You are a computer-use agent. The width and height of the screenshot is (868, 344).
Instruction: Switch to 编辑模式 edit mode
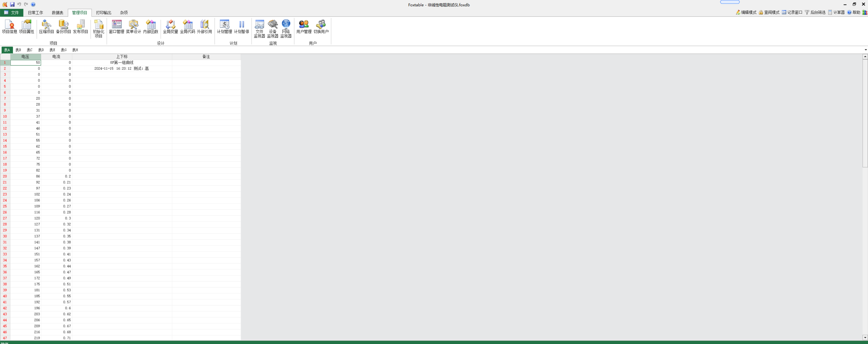746,12
